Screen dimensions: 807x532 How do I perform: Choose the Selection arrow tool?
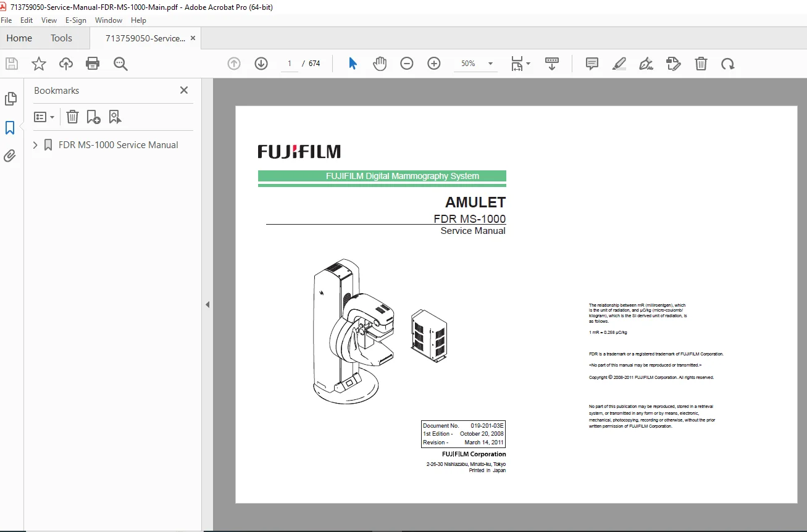tap(353, 64)
